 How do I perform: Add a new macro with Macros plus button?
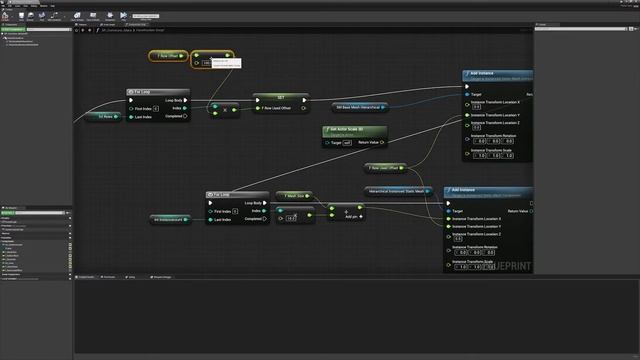click(70, 233)
